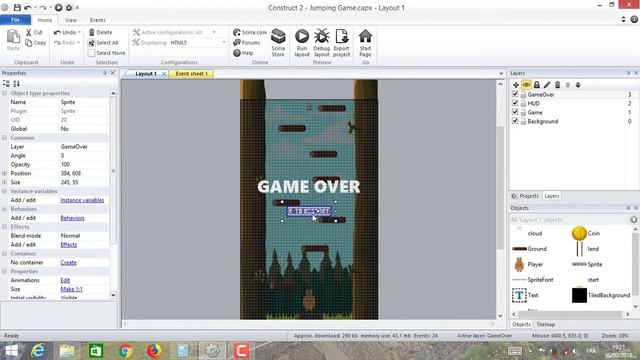640x360 pixels.
Task: Switch to the Events ribbon tab
Action: (x=98, y=20)
